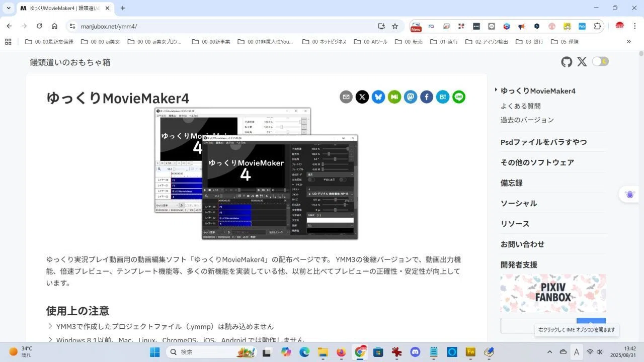Open Chrome three-dot menu
The height and width of the screenshot is (362, 644).
[x=634, y=26]
